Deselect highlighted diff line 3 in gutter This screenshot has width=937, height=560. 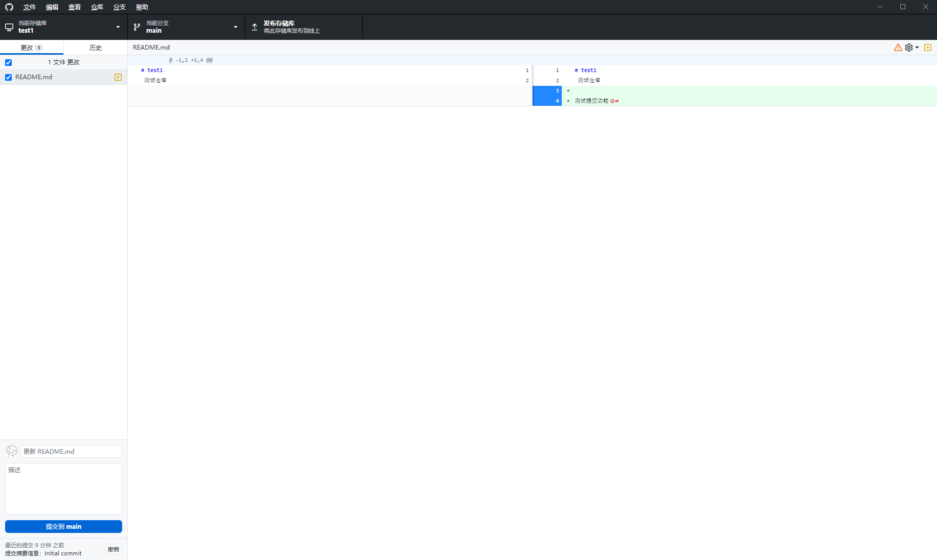[x=547, y=90]
